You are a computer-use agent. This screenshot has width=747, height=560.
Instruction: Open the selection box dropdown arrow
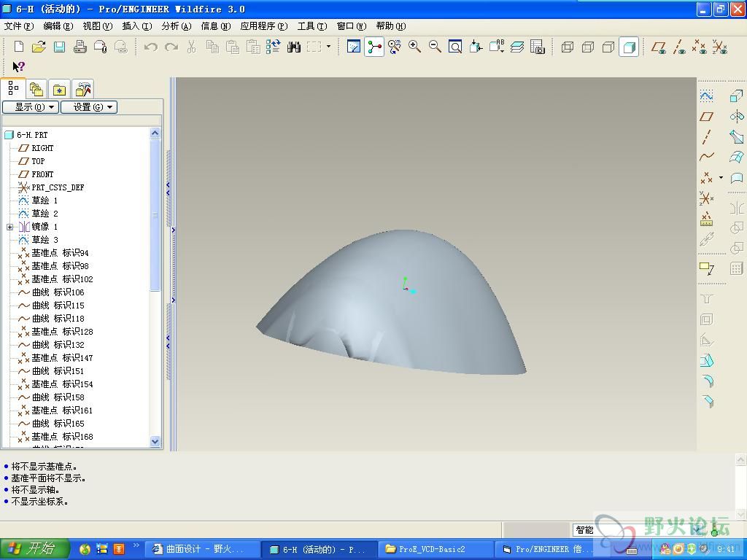328,47
